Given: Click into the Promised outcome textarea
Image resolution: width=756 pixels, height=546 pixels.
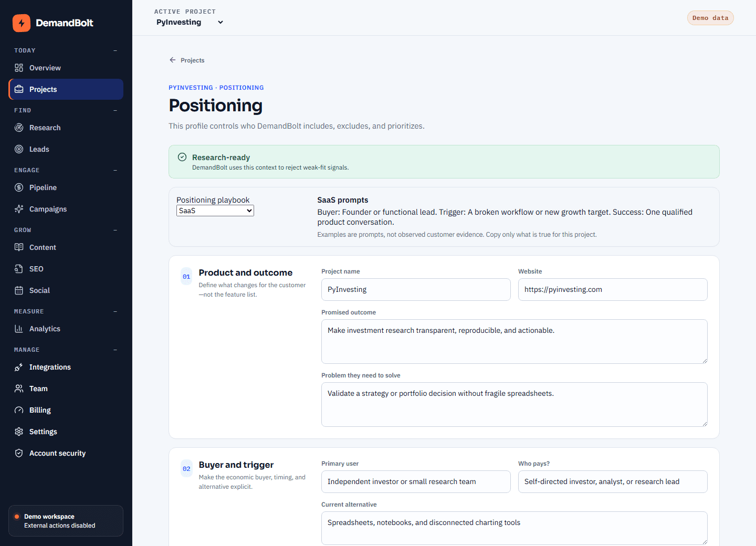Looking at the screenshot, I should (514, 342).
